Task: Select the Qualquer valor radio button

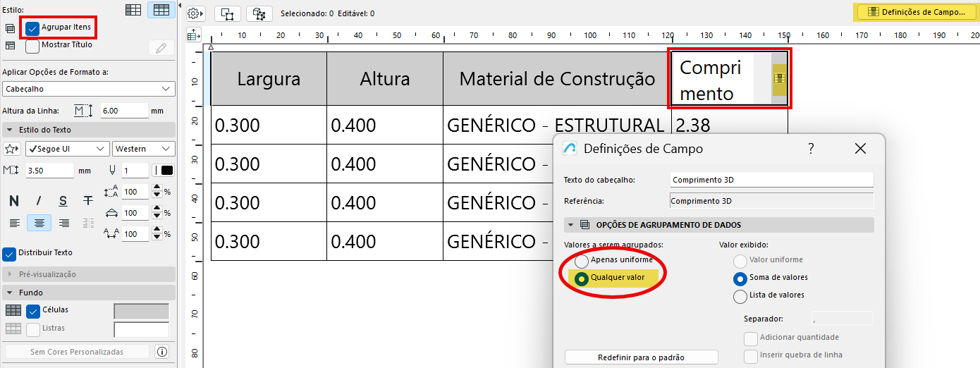Action: [582, 278]
